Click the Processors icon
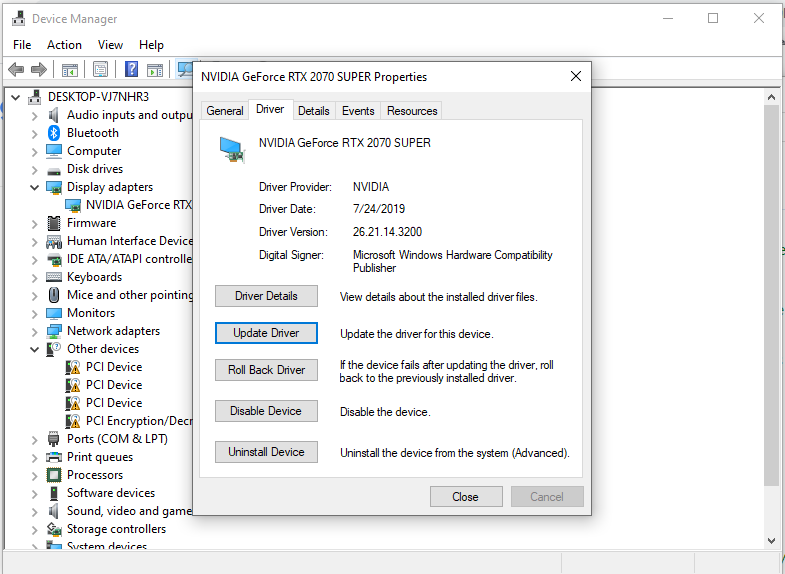Viewport: 785px width, 574px height. [54, 474]
